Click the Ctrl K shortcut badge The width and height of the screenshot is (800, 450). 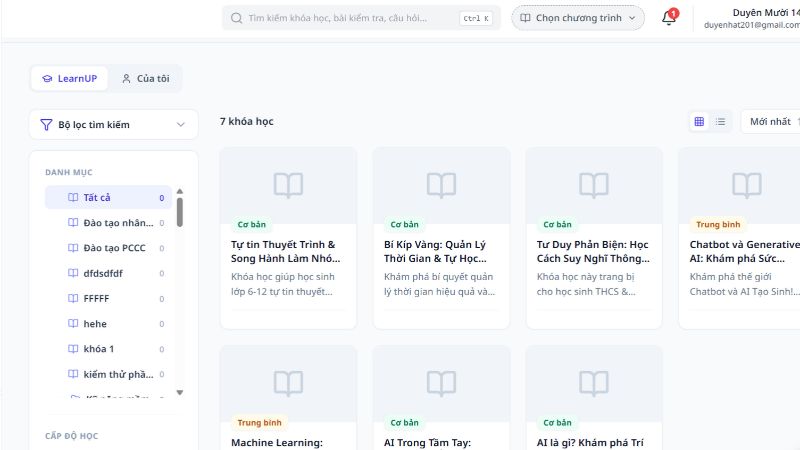(476, 18)
